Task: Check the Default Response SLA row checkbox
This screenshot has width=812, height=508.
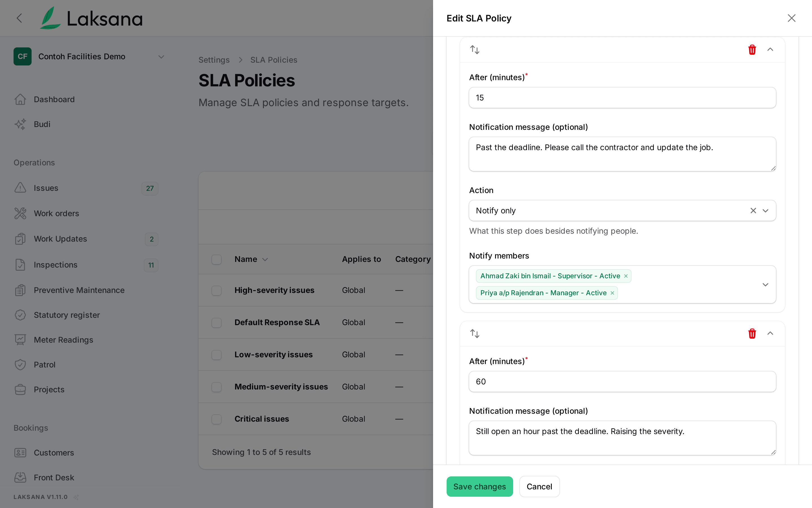Action: [217, 323]
